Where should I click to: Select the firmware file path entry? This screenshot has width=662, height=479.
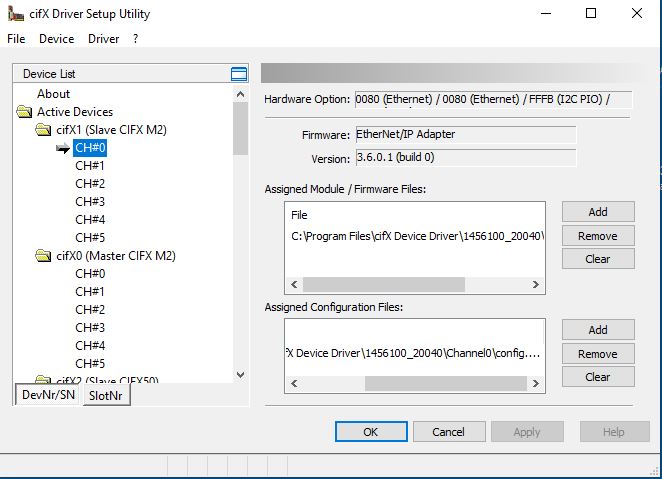coord(417,236)
